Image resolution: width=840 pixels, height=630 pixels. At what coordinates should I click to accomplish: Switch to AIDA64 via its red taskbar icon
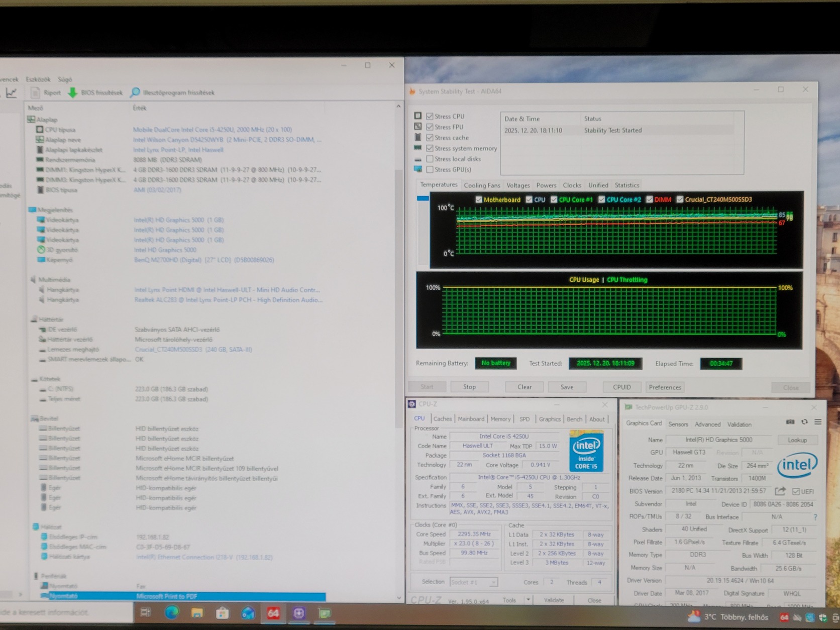tap(273, 613)
